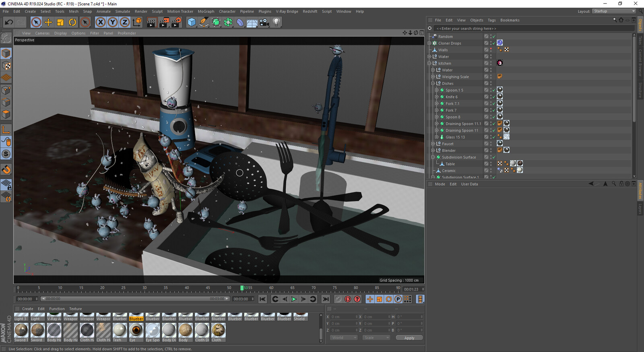Activate the Scale tool
The height and width of the screenshot is (352, 644).
click(60, 22)
